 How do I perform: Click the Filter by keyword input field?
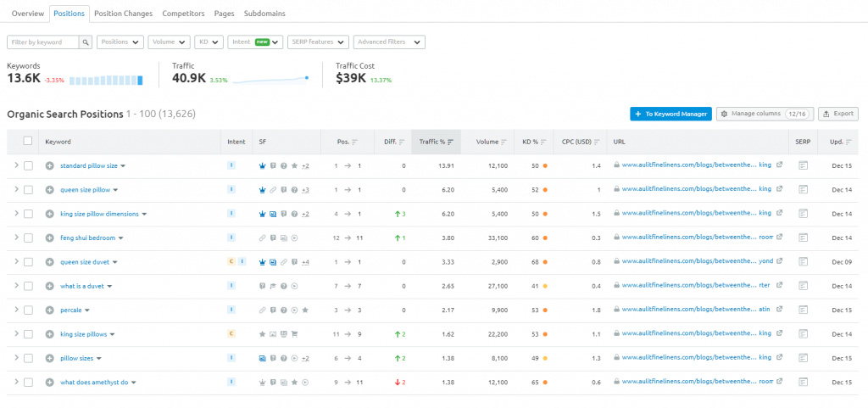(x=43, y=42)
